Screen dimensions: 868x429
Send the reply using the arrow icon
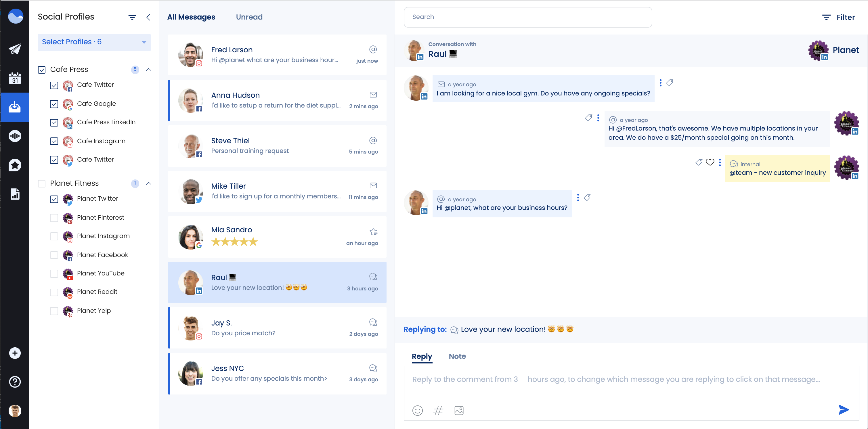(843, 410)
